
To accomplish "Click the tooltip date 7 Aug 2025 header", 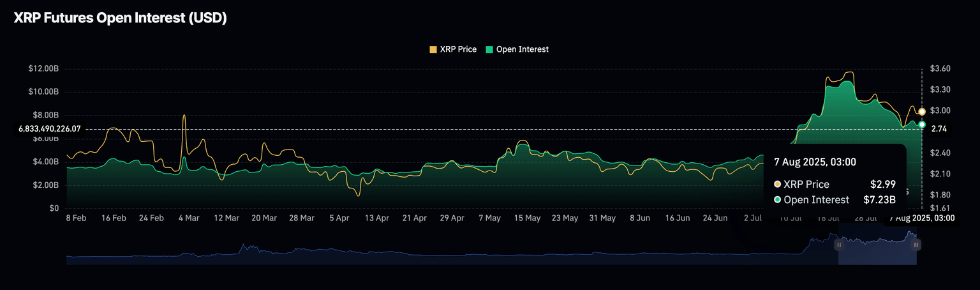I will [815, 162].
